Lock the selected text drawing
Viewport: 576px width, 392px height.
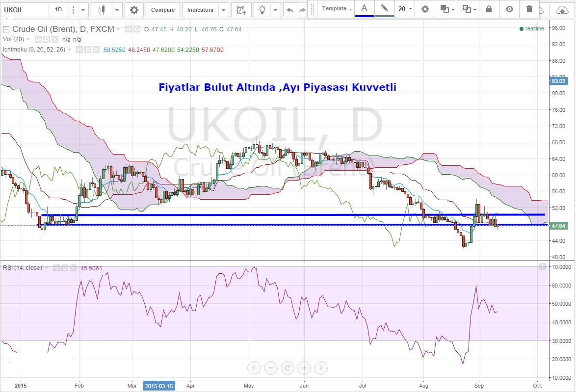(x=488, y=9)
